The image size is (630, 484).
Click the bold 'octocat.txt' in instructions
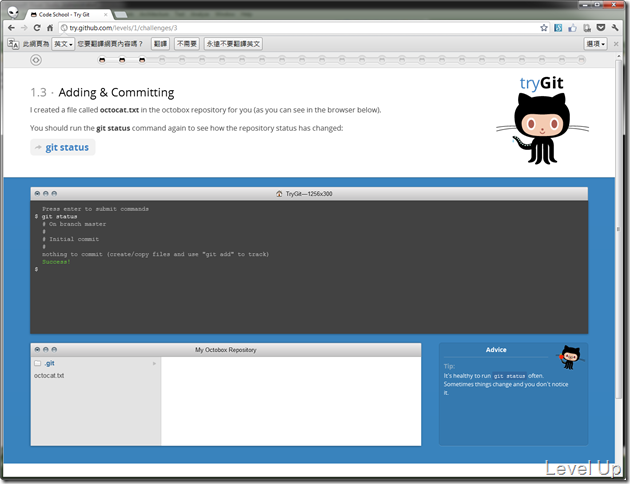click(119, 110)
